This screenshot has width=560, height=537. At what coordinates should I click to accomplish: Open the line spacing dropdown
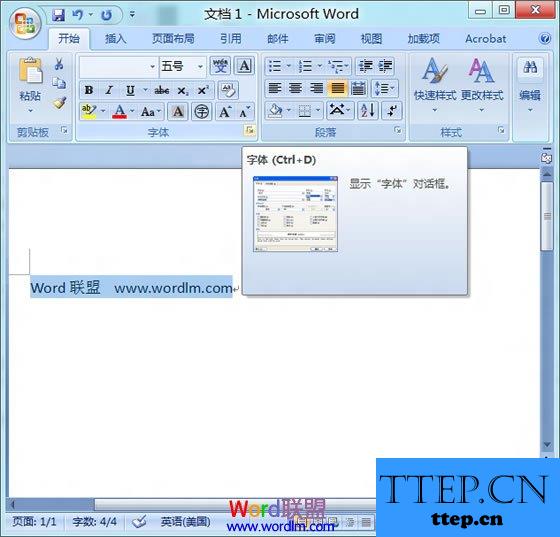point(385,88)
